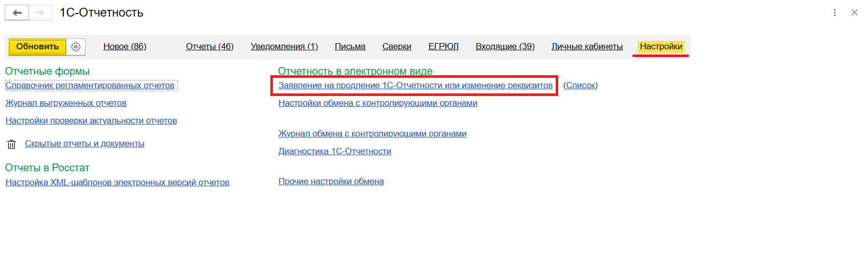Switch to the Новое (86) tab
Viewport: 868px width, 274px height.
[x=125, y=47]
